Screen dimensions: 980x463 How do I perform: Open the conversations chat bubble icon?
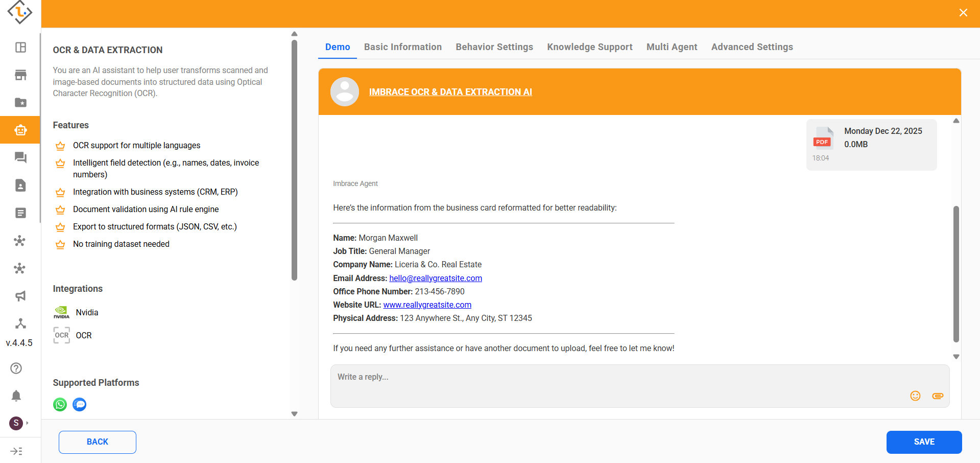point(20,157)
